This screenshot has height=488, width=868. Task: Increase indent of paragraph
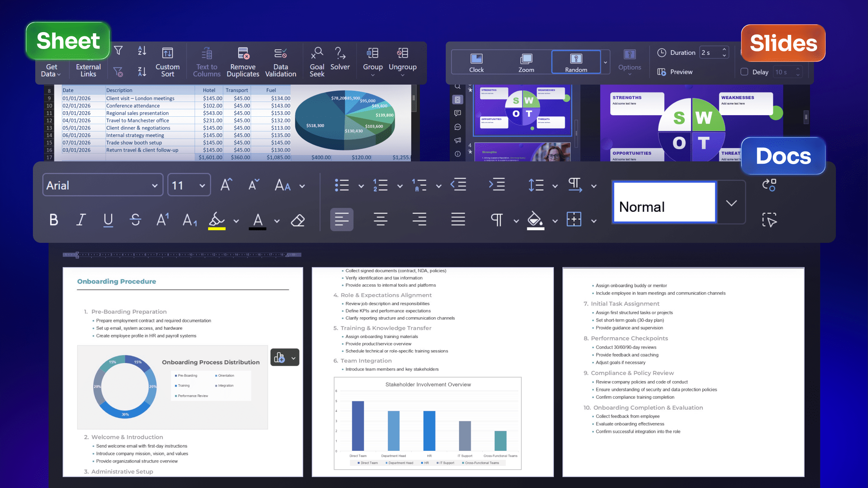(497, 184)
